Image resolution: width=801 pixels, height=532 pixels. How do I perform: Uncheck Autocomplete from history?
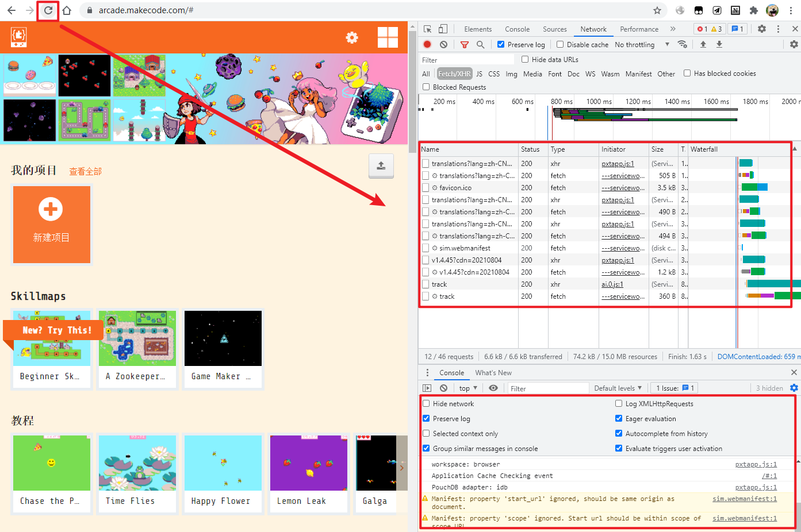click(x=619, y=433)
